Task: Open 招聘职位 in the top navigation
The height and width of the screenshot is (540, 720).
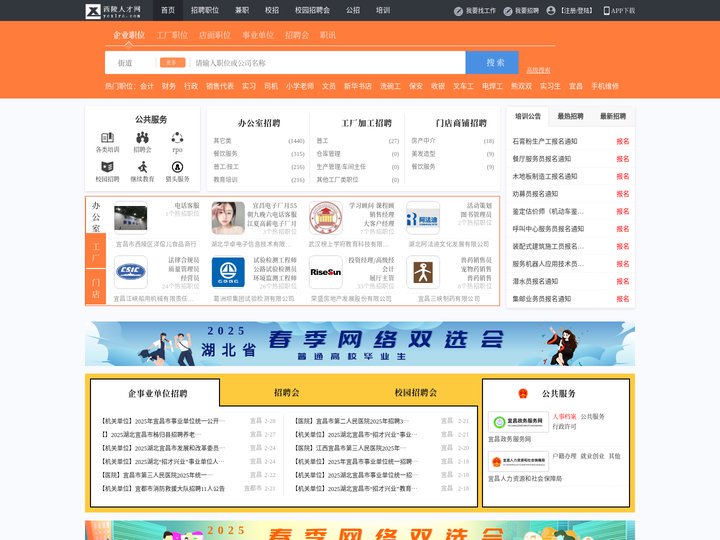Action: coord(205,10)
